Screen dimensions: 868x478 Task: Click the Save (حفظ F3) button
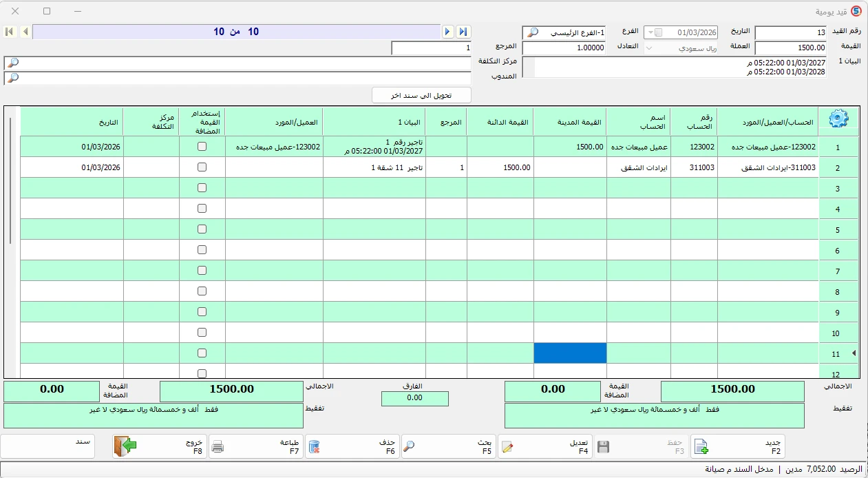(642, 446)
